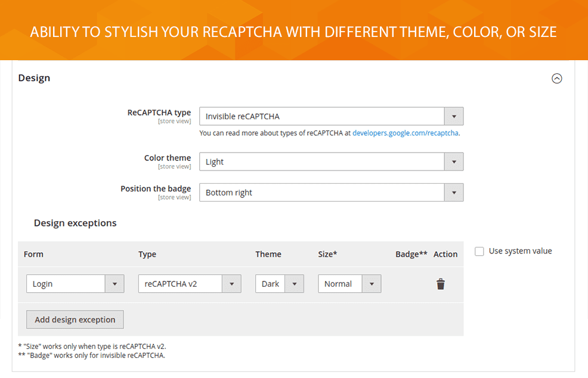This screenshot has width=588, height=378.
Task: Click Add design exception button
Action: coord(75,320)
